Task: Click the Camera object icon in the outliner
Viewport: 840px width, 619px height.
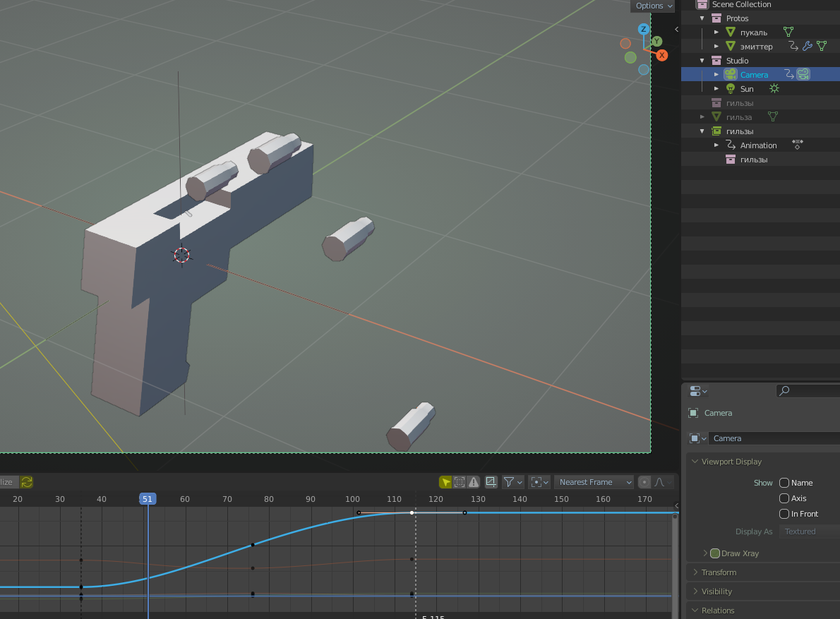Action: tap(730, 74)
